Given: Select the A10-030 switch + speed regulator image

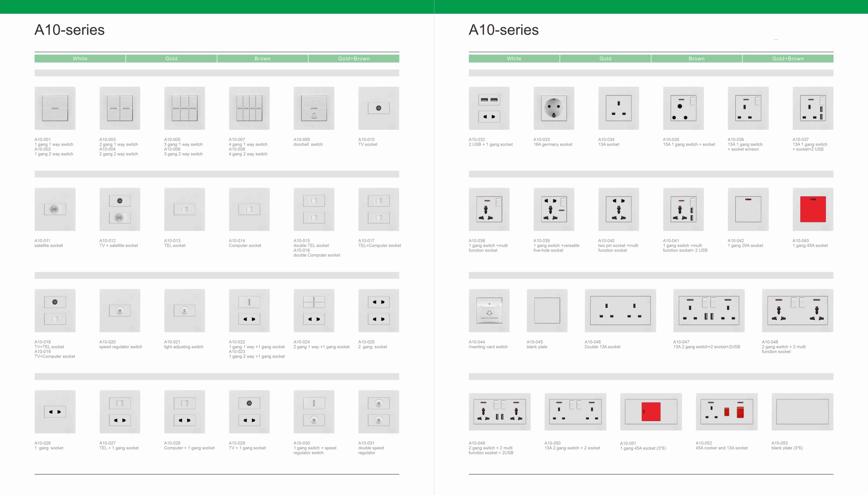Looking at the screenshot, I should click(x=314, y=412).
